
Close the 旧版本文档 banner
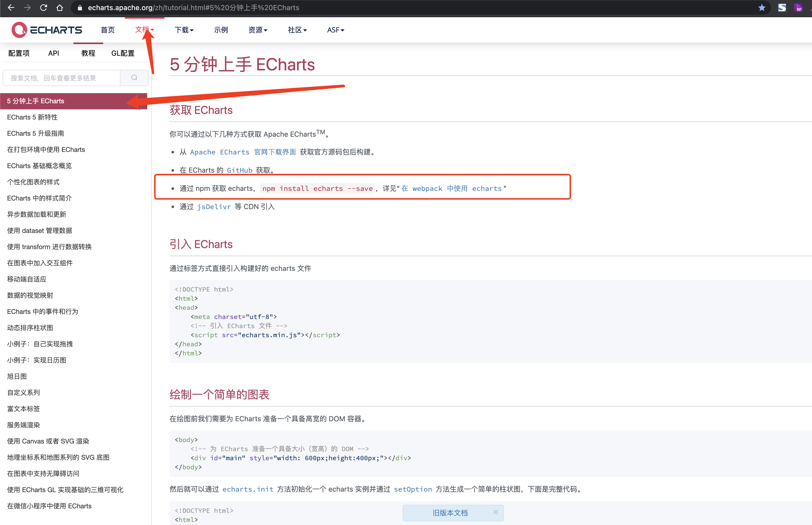pos(496,512)
